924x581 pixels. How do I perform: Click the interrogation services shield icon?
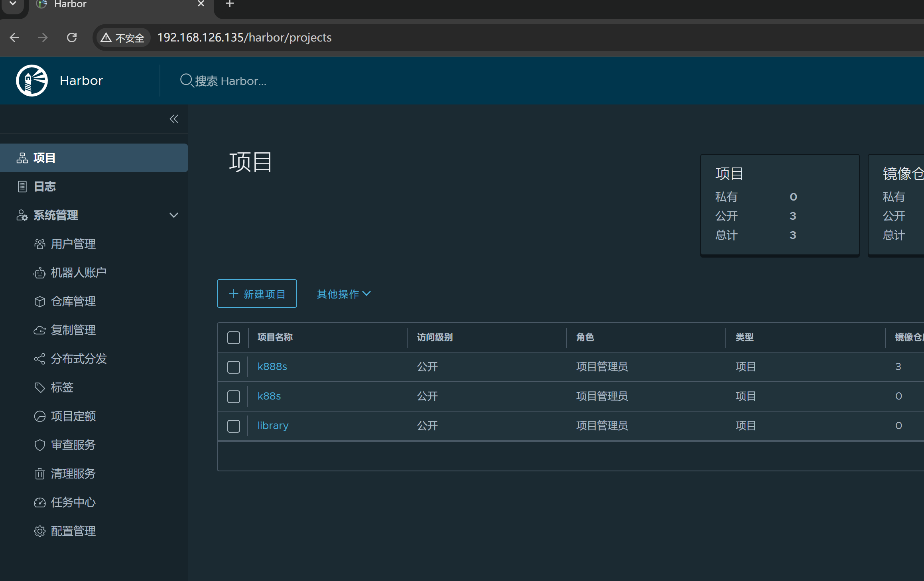pyautogui.click(x=39, y=445)
